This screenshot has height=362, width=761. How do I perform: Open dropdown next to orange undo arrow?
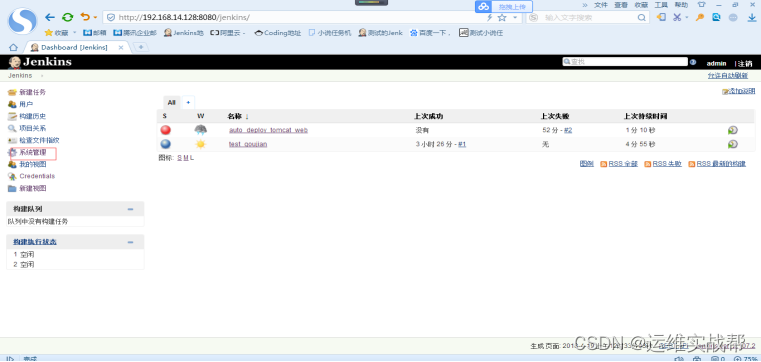pos(95,17)
